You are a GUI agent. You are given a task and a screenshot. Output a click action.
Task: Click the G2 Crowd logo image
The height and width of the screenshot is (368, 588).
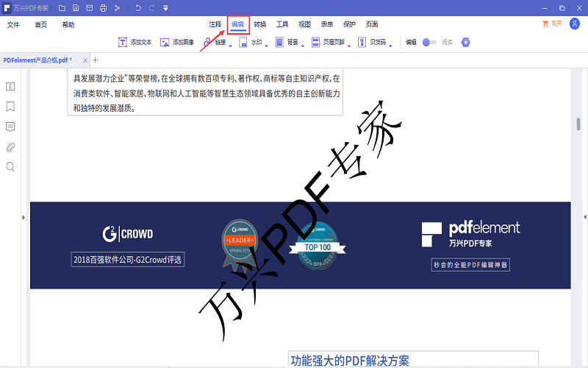pyautogui.click(x=128, y=233)
